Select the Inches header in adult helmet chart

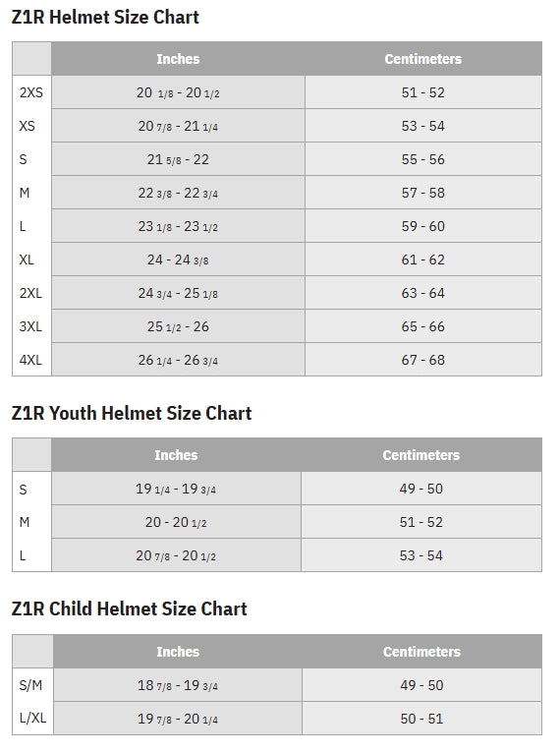(178, 59)
